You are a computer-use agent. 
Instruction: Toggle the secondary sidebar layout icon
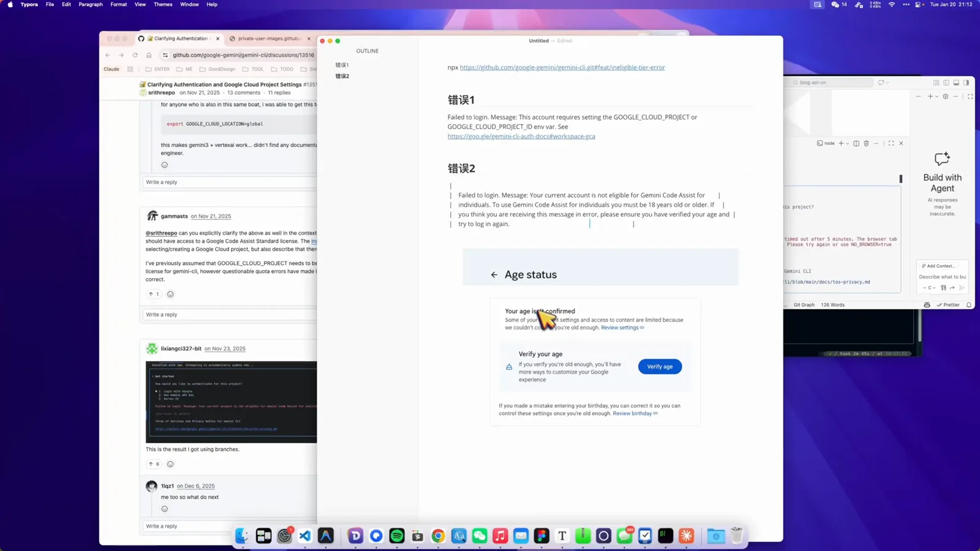pyautogui.click(x=966, y=83)
